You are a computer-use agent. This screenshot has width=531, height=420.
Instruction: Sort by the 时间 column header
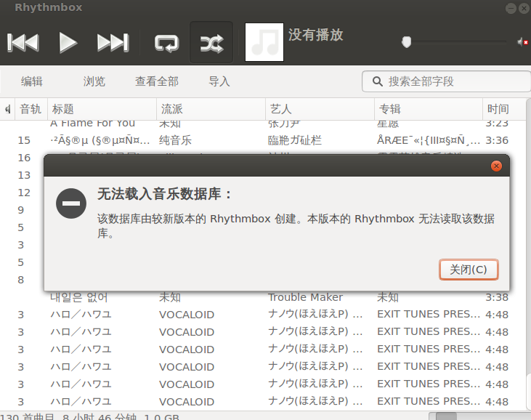pyautogui.click(x=504, y=109)
